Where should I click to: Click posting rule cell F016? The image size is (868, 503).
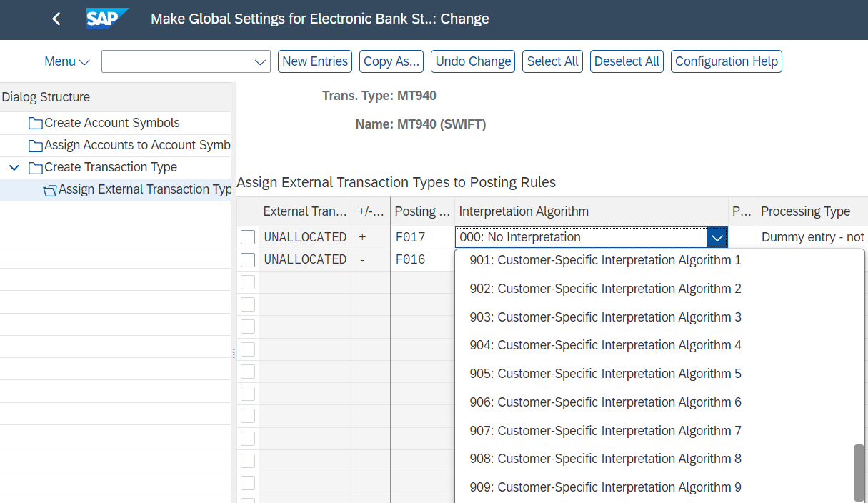pyautogui.click(x=422, y=259)
